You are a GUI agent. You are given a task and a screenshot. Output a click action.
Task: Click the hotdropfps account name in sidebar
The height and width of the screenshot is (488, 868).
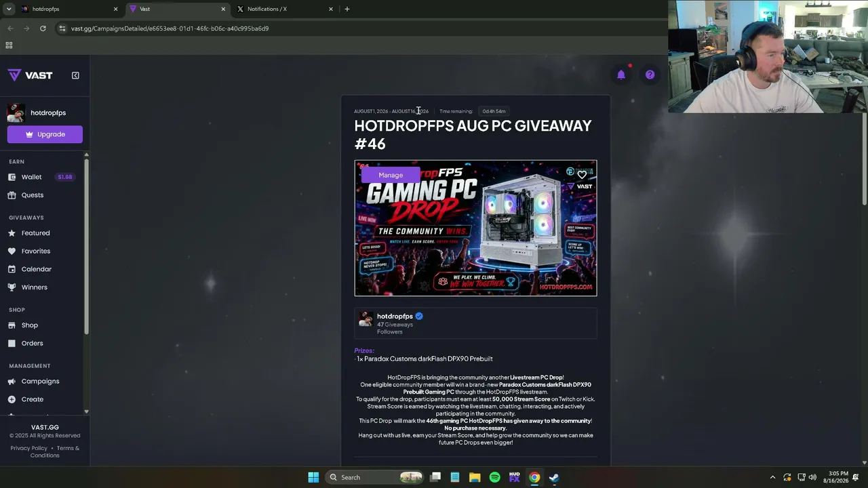[48, 113]
